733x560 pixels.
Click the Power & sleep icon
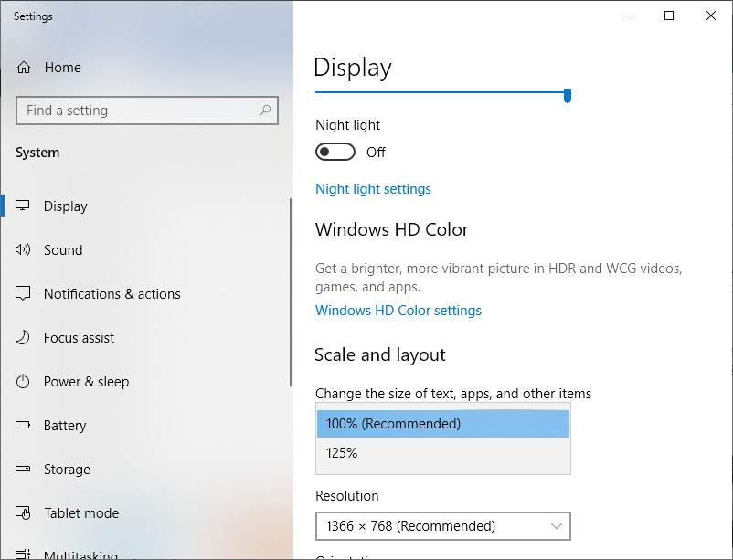[24, 382]
